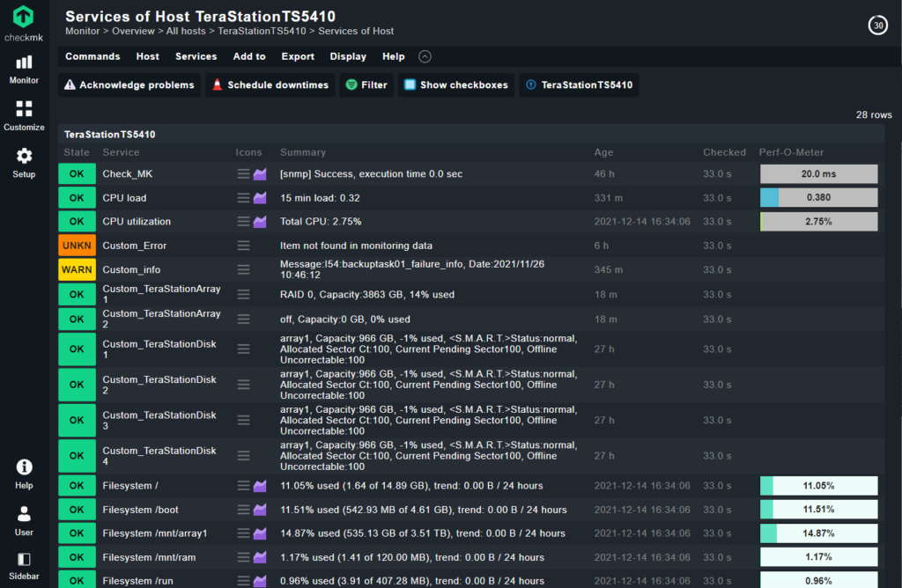Open the CPU utilization service link
The height and width of the screenshot is (588, 902).
(x=137, y=221)
